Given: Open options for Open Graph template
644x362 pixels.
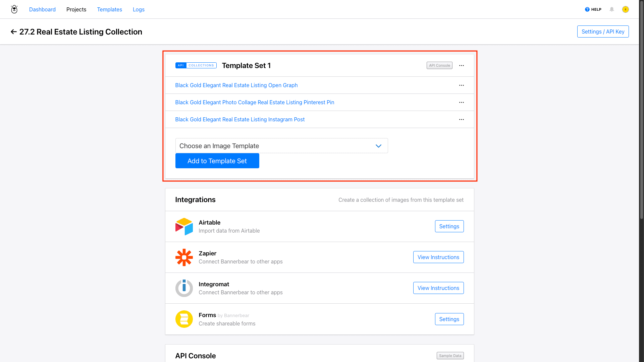Looking at the screenshot, I should point(462,85).
